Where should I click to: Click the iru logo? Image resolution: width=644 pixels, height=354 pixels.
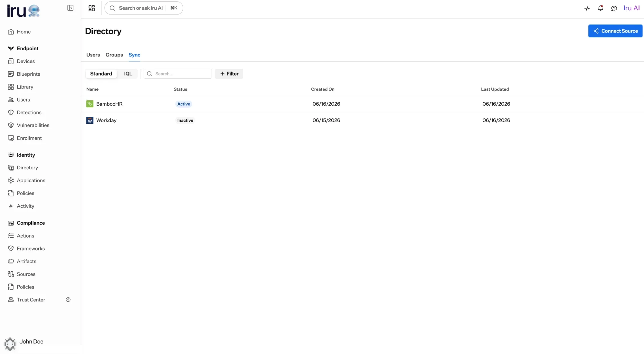[24, 11]
